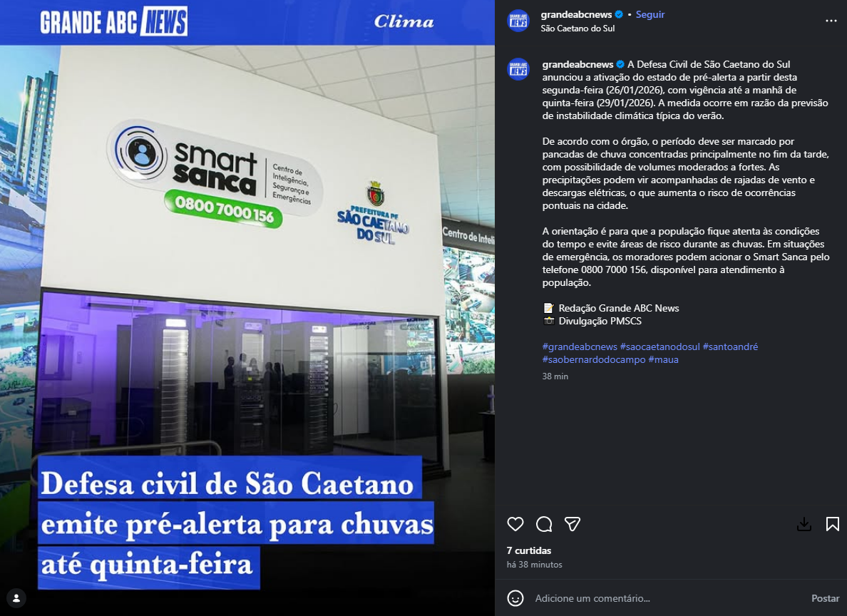Download the post using the download icon
This screenshot has width=847, height=616.
[804, 523]
